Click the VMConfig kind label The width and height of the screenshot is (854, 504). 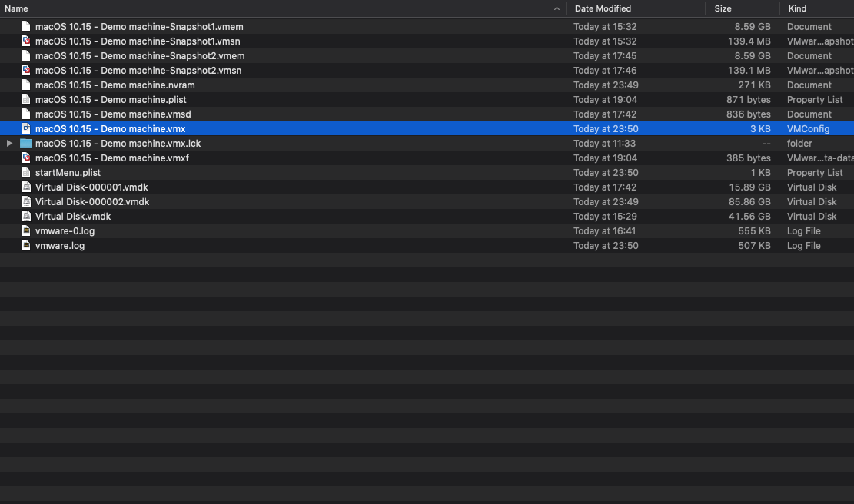click(x=808, y=129)
